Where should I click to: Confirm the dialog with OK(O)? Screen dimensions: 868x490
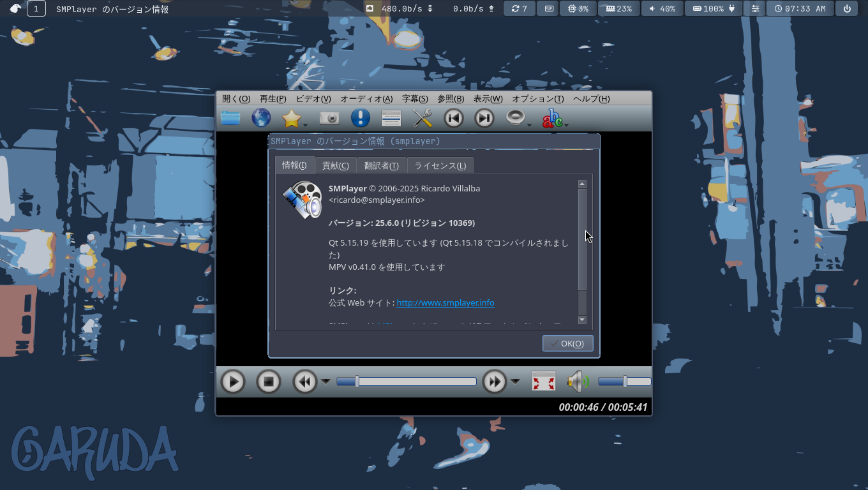pos(567,343)
